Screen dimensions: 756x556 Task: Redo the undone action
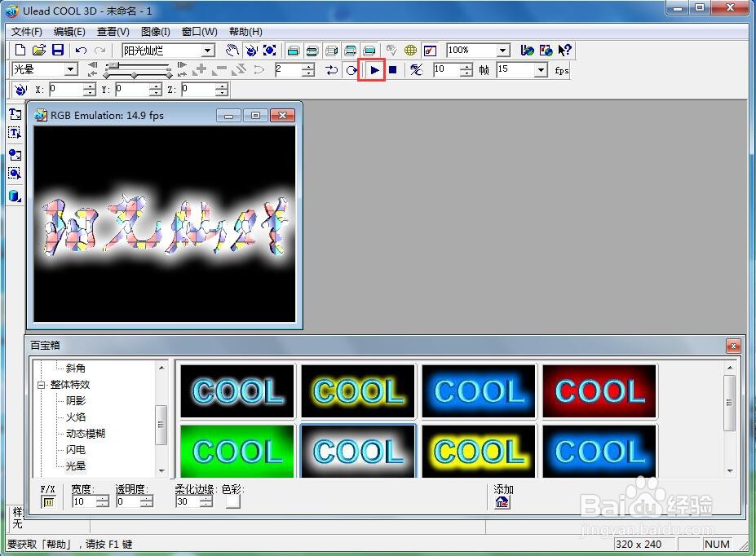tap(99, 50)
